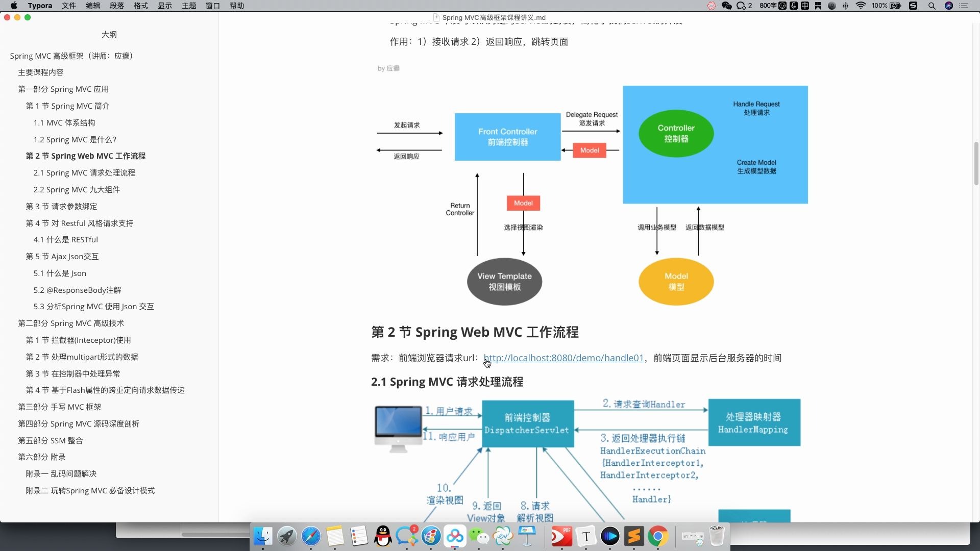Launch WeChat from the Dock

click(479, 536)
